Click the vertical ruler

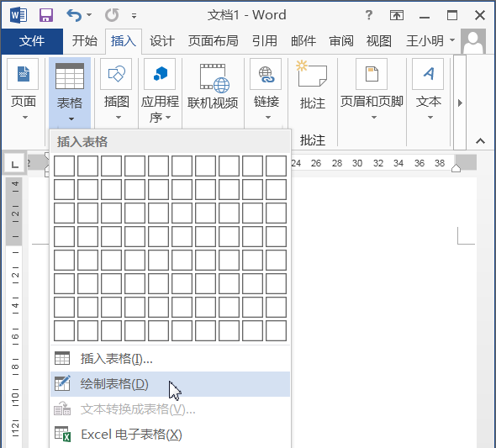click(x=14, y=312)
